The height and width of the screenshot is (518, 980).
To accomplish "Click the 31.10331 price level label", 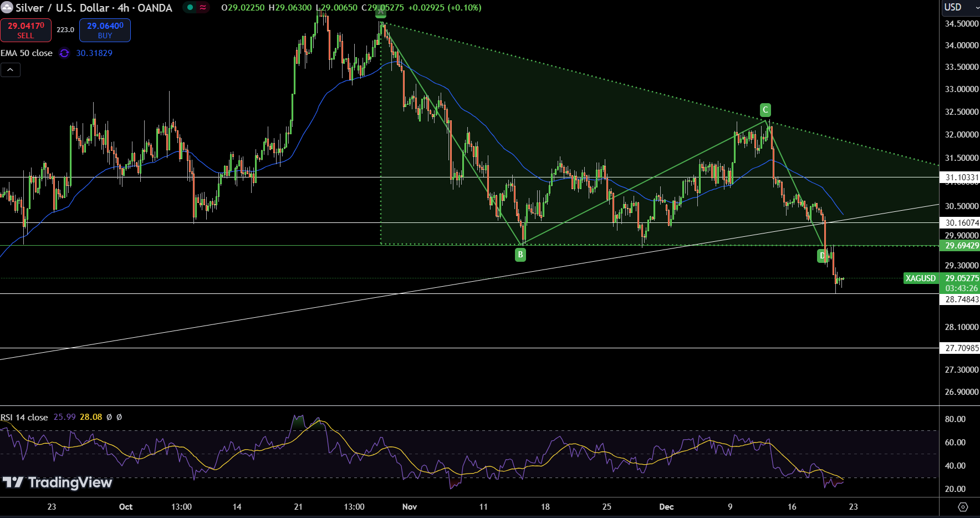I will click(x=959, y=177).
